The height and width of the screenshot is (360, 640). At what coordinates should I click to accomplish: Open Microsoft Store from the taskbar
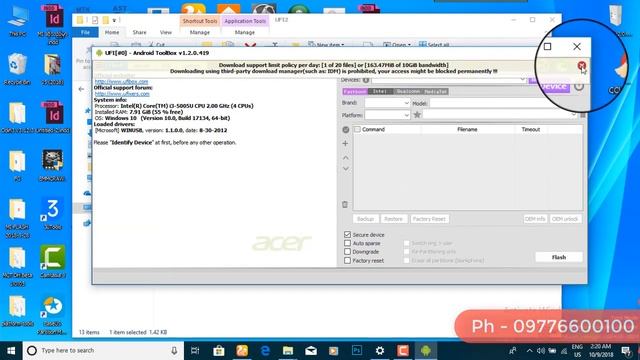[x=218, y=351]
